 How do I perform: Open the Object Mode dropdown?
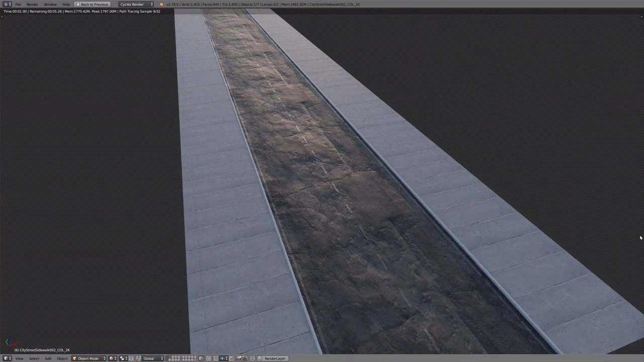[88, 358]
